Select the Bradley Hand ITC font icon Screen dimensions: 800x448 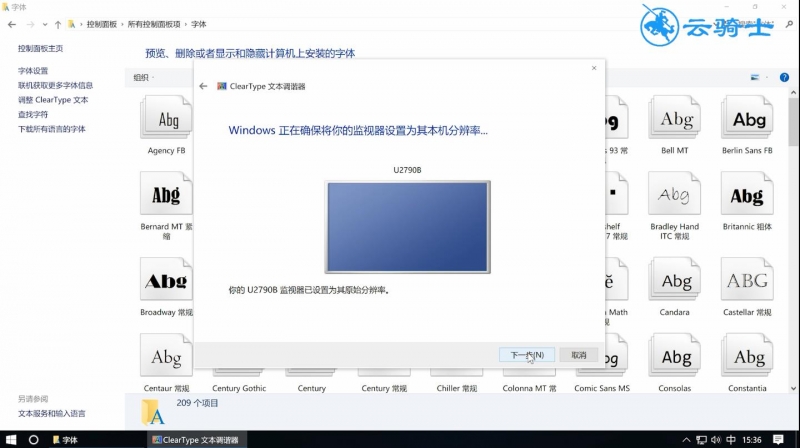point(674,193)
